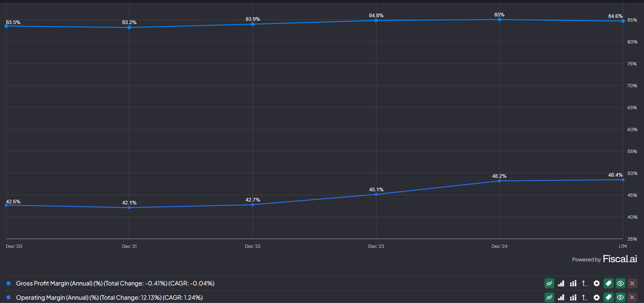Click the 85% gross margin point for Dec '24
This screenshot has width=644, height=303.
pos(499,19)
